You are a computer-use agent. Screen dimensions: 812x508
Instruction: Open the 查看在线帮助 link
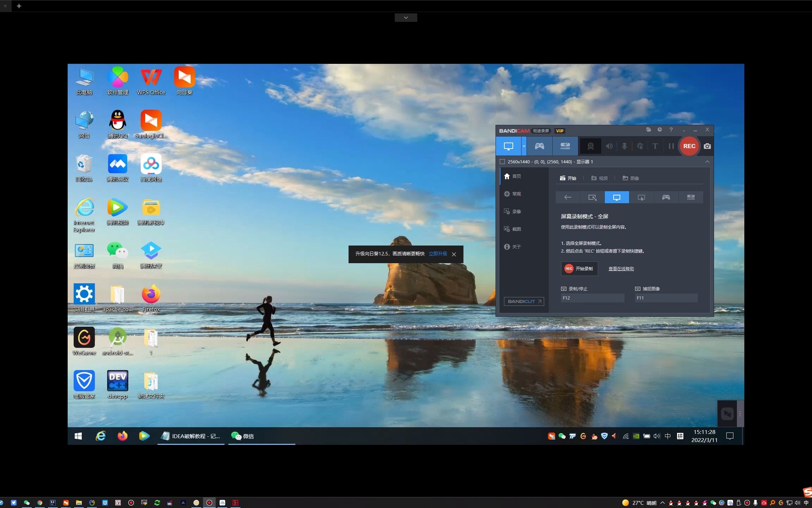click(621, 269)
